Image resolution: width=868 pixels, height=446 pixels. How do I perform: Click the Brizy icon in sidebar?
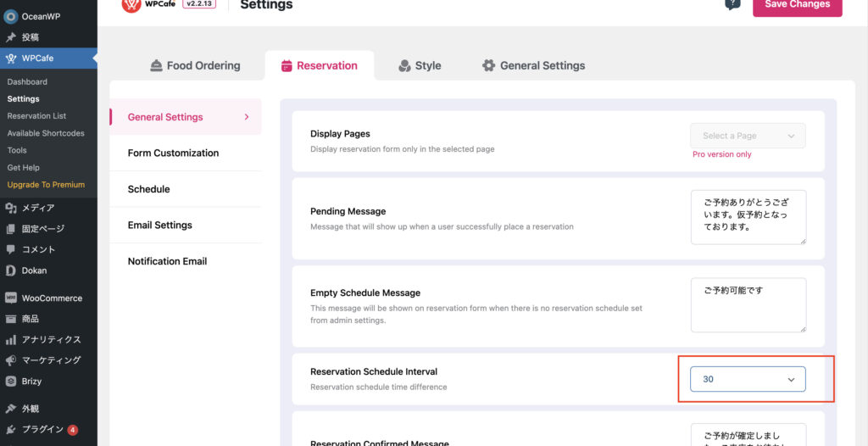coord(11,381)
